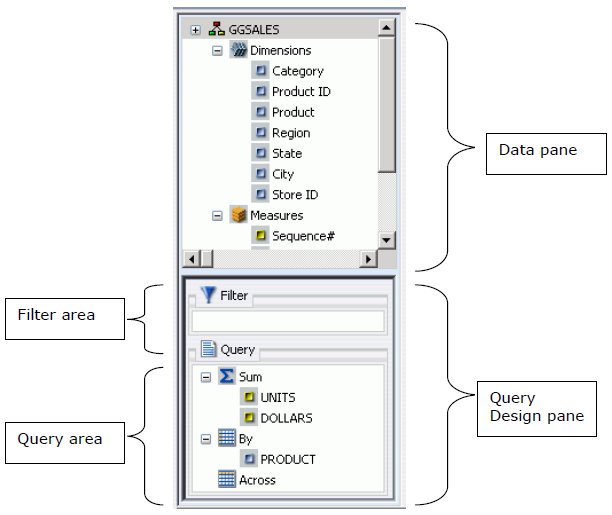Select the Dimensions folder icon
612x515 pixels.
pyautogui.click(x=238, y=50)
